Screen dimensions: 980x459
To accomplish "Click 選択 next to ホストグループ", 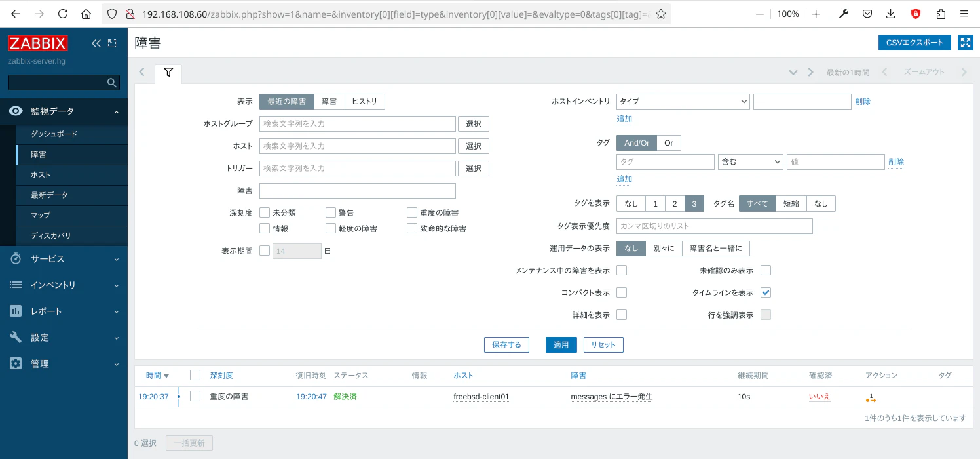I will coord(474,124).
